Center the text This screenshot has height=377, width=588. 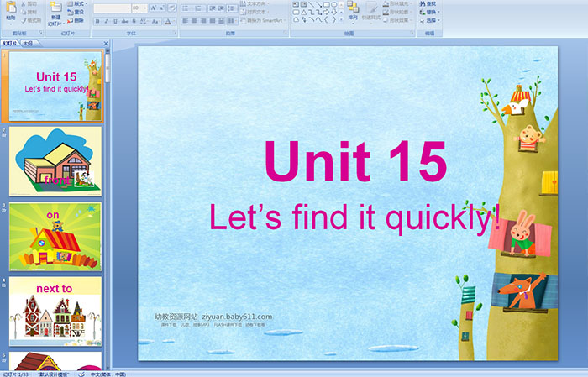[x=194, y=21]
